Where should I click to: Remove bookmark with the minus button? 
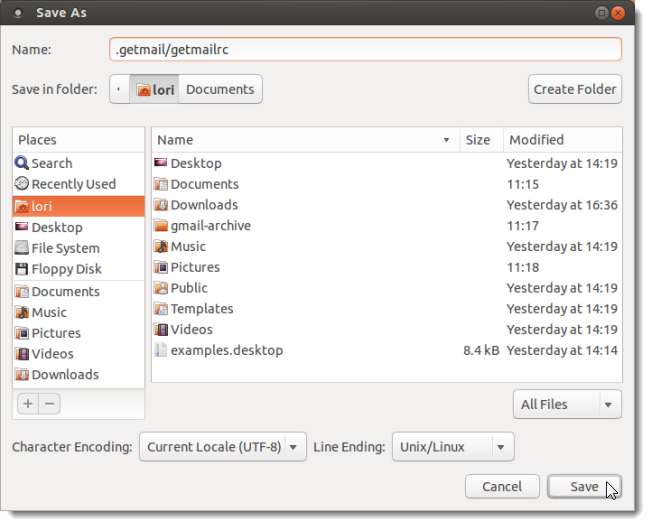49,403
